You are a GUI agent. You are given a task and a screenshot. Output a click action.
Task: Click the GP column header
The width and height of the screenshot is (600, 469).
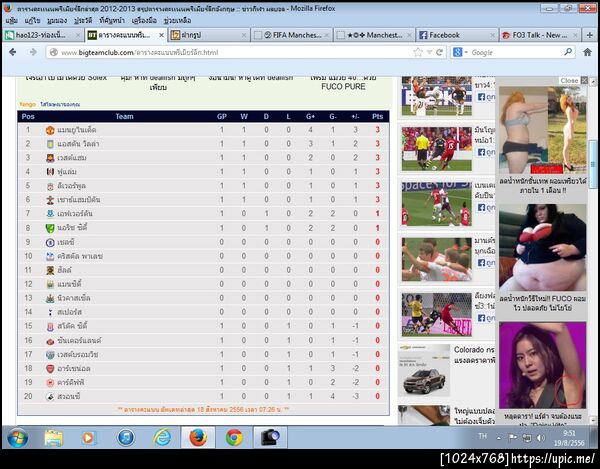pyautogui.click(x=222, y=116)
